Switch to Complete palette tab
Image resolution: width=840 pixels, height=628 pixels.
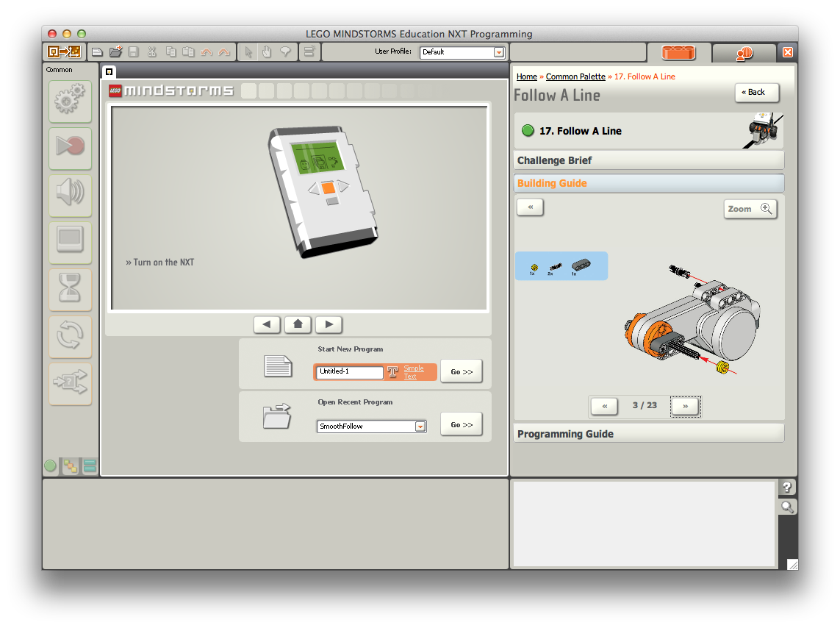tap(70, 466)
